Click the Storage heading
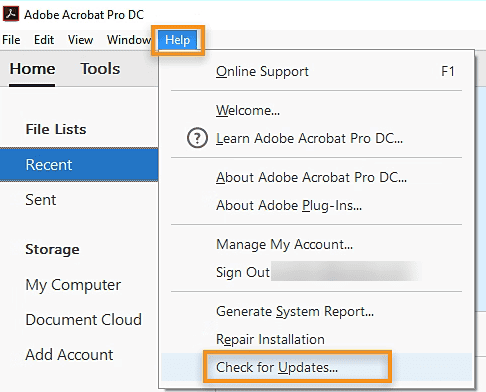The height and width of the screenshot is (392, 486). (52, 250)
